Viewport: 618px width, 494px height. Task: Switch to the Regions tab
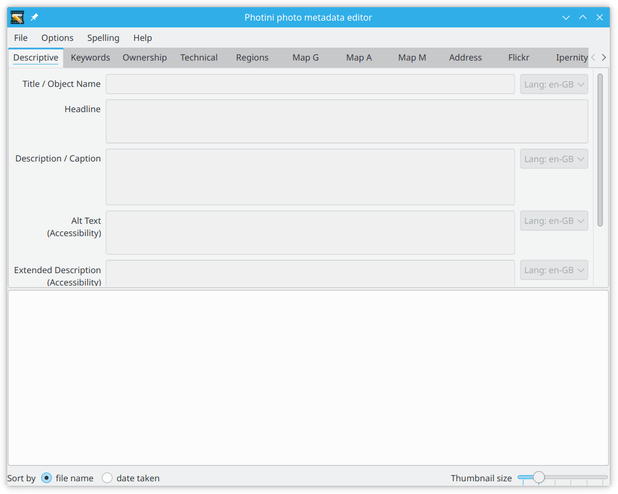(x=252, y=58)
